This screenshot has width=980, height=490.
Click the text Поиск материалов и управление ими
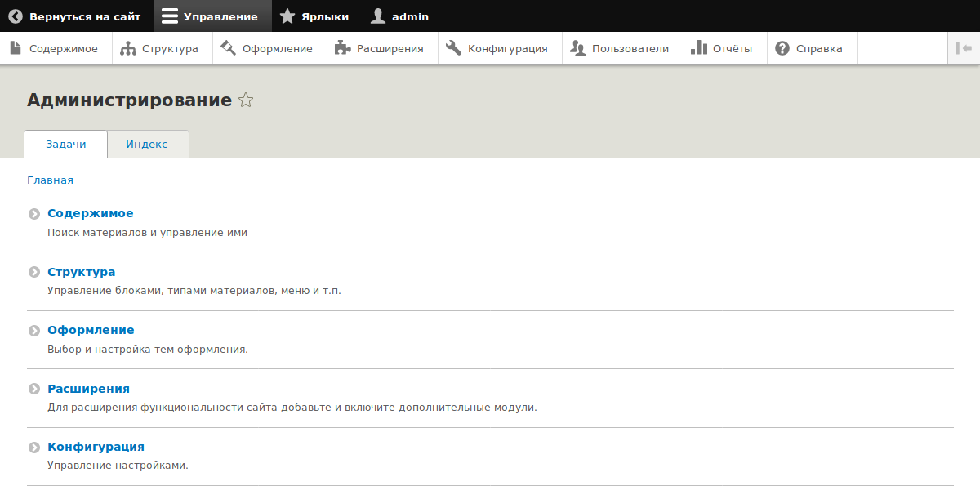tap(147, 233)
